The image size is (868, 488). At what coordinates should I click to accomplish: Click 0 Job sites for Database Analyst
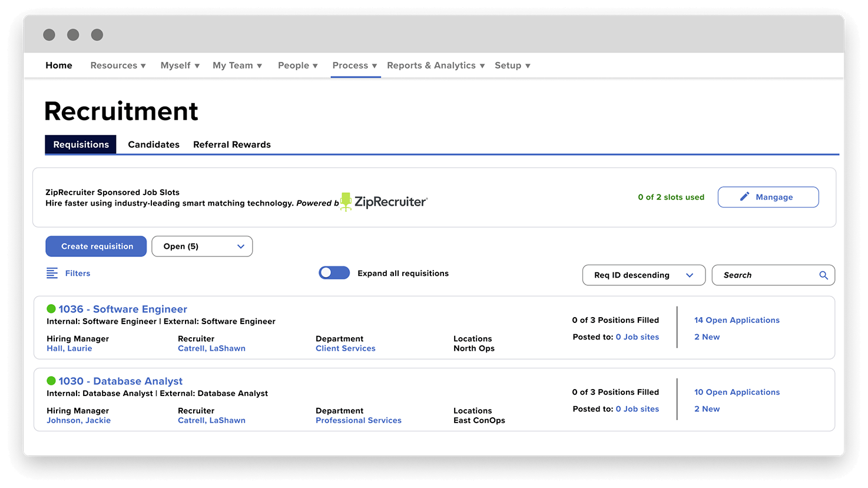tap(637, 409)
